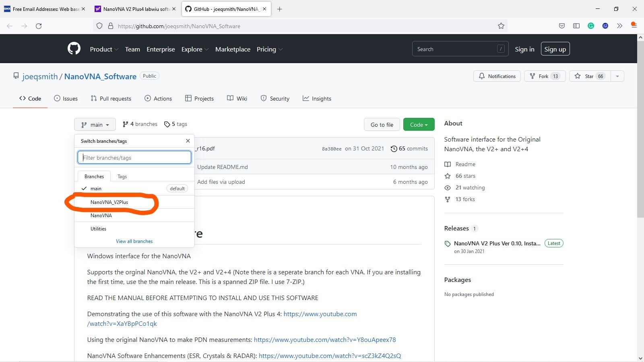Click the 5 tags link
The width and height of the screenshot is (644, 362).
pyautogui.click(x=175, y=124)
